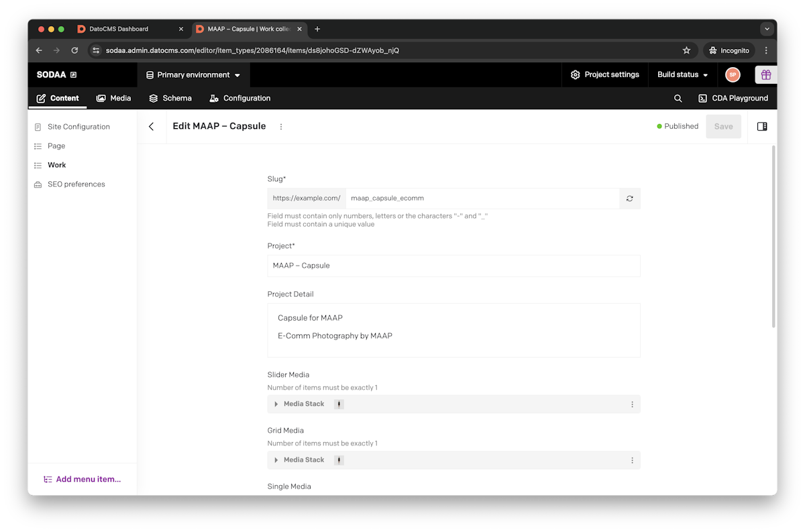Open the record options three-dot menu
The image size is (805, 532).
point(281,126)
